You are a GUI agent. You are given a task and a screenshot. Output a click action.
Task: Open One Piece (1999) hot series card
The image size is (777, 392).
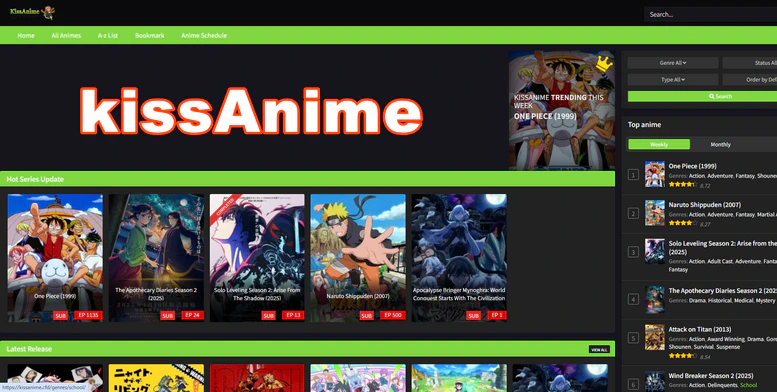click(x=55, y=258)
